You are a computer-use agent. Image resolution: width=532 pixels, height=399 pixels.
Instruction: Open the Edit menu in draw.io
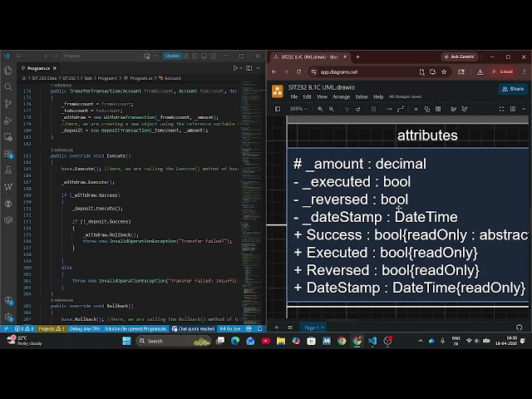coord(307,96)
